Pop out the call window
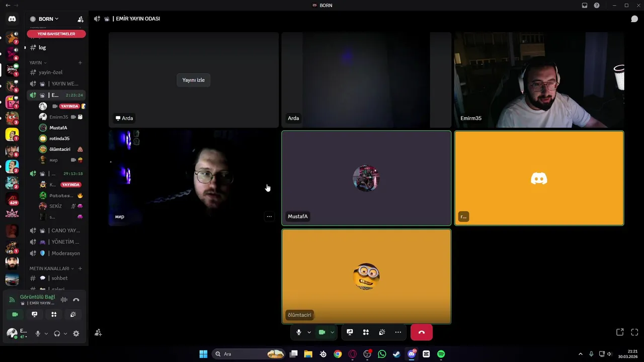This screenshot has height=362, width=644. coord(620,332)
